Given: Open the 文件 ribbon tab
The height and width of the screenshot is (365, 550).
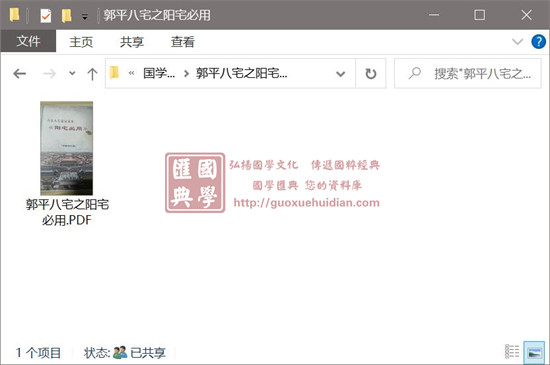Looking at the screenshot, I should pos(28,41).
